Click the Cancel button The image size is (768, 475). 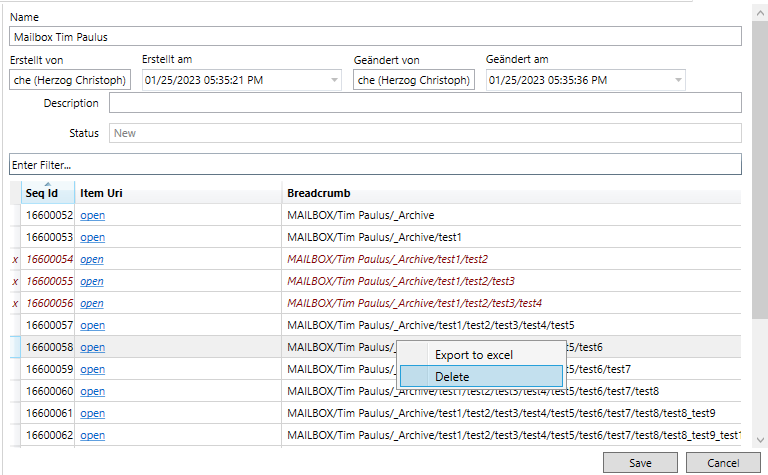(x=723, y=463)
